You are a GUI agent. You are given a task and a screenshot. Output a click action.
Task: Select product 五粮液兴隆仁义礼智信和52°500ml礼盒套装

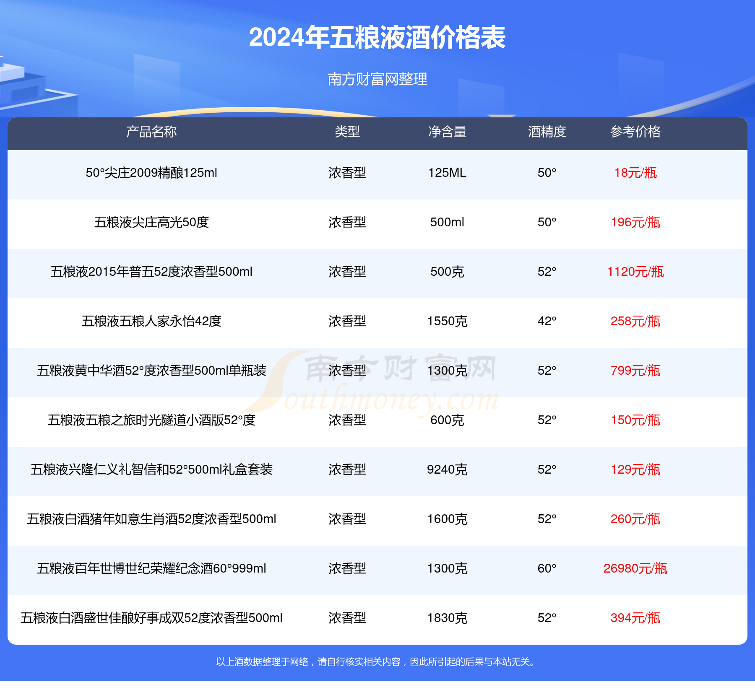[x=151, y=469]
